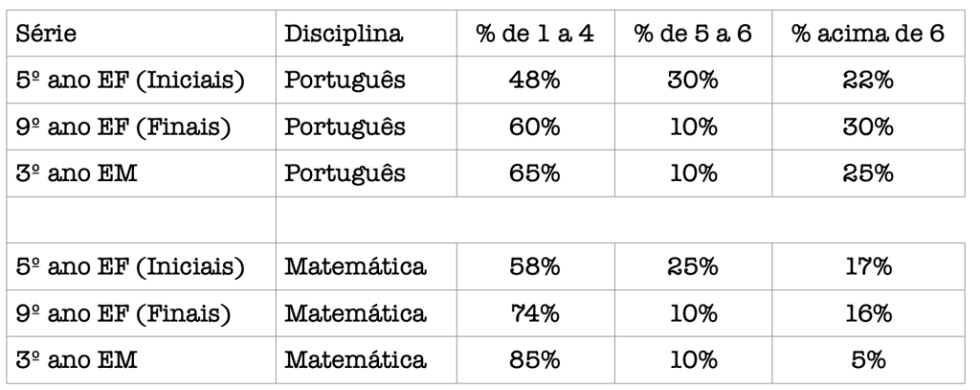
Task: Click the "% acima de 6" header
Action: coord(868,34)
